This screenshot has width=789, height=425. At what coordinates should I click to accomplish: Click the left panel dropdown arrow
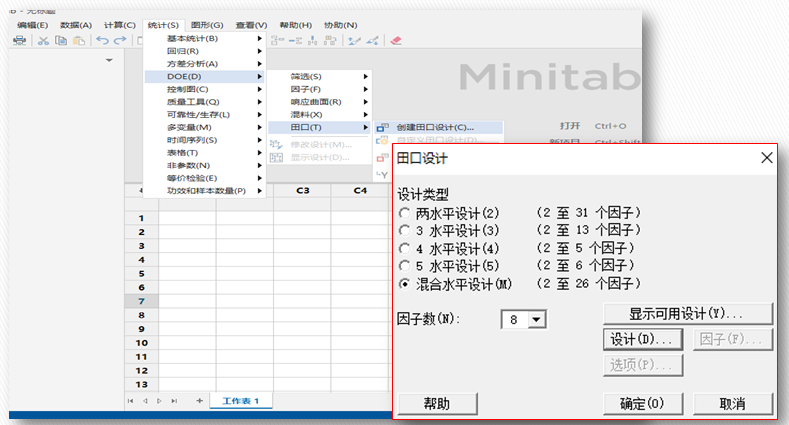(x=109, y=60)
